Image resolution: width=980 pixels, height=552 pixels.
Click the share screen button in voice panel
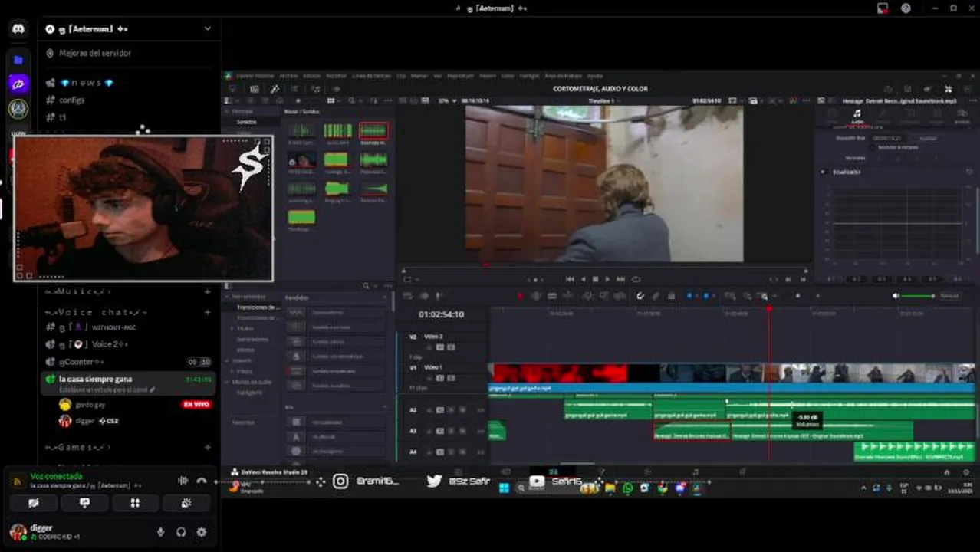84,503
